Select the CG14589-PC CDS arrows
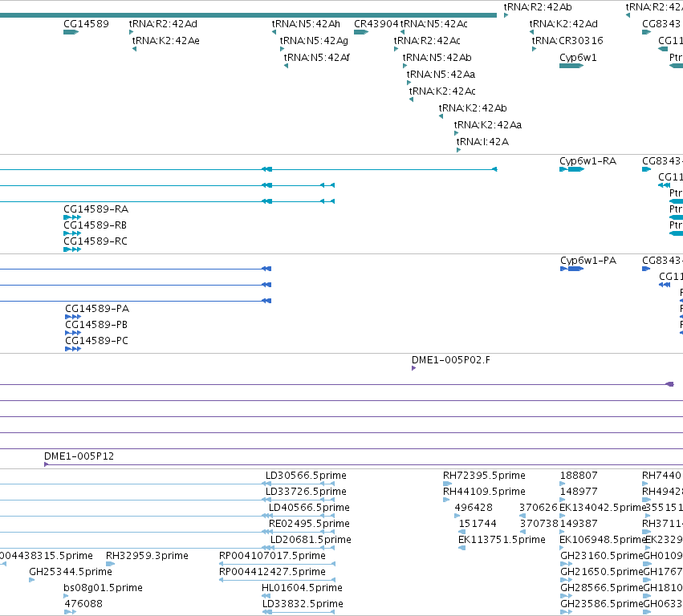The height and width of the screenshot is (616, 683). (73, 349)
